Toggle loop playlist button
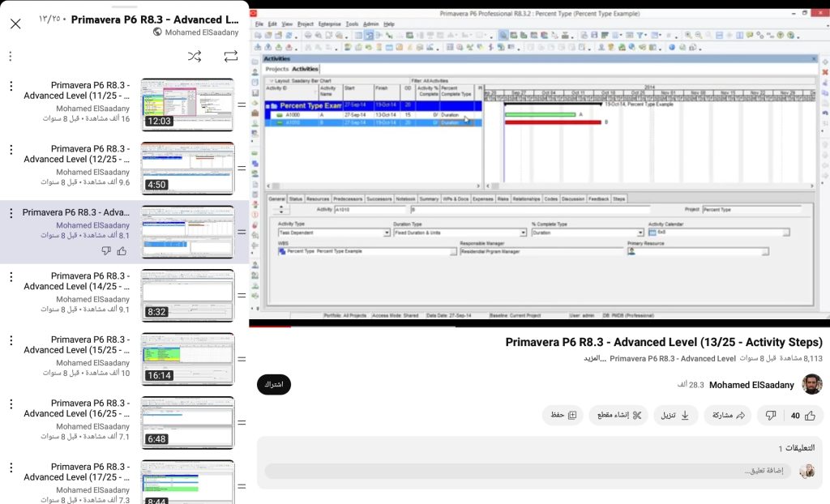The height and width of the screenshot is (504, 830). (x=231, y=56)
